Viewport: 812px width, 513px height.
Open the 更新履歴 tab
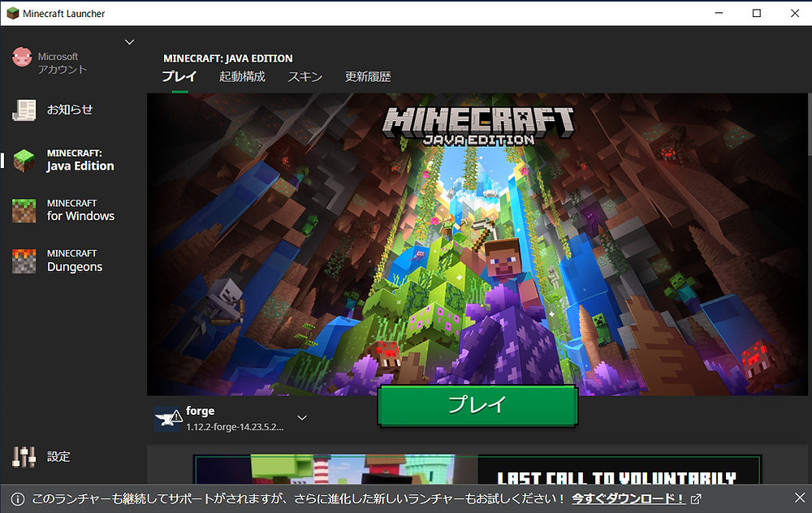pos(368,76)
